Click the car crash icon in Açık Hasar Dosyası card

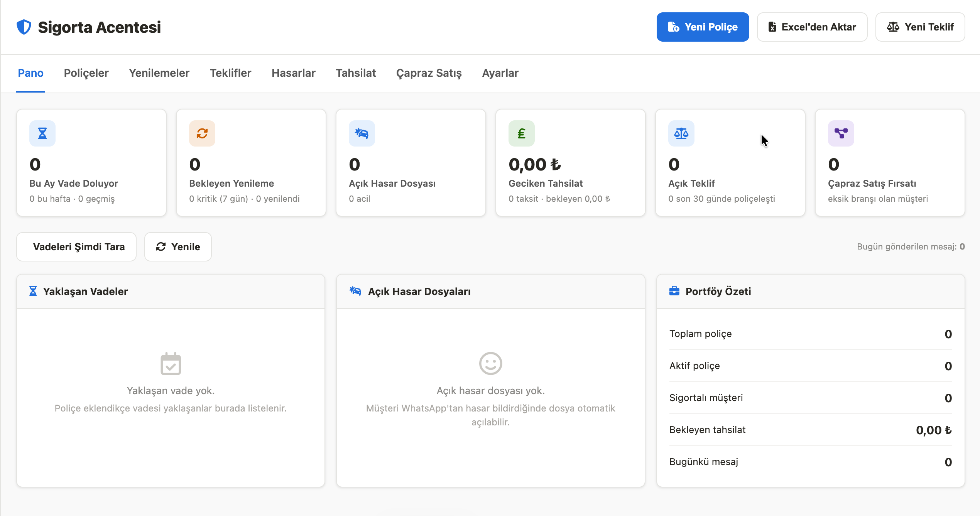[x=362, y=133]
